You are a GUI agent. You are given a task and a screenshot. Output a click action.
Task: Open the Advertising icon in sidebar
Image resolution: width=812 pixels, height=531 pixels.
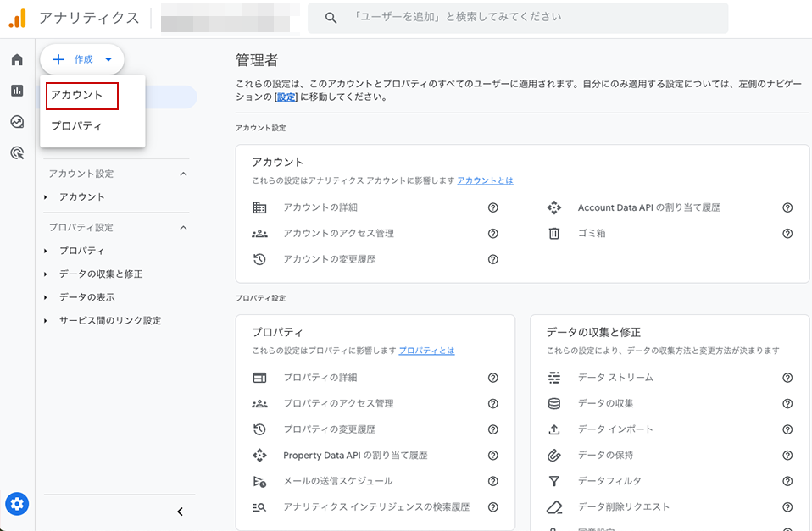[17, 152]
